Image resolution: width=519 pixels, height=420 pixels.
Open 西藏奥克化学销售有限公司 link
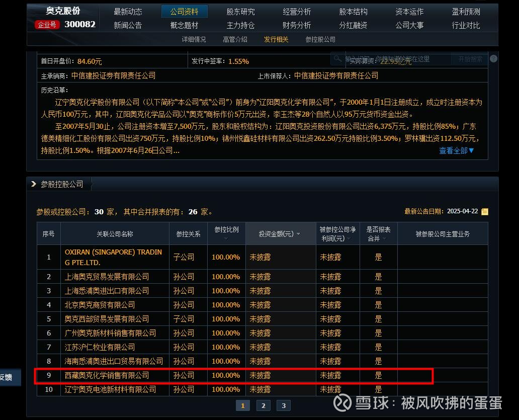pos(107,375)
